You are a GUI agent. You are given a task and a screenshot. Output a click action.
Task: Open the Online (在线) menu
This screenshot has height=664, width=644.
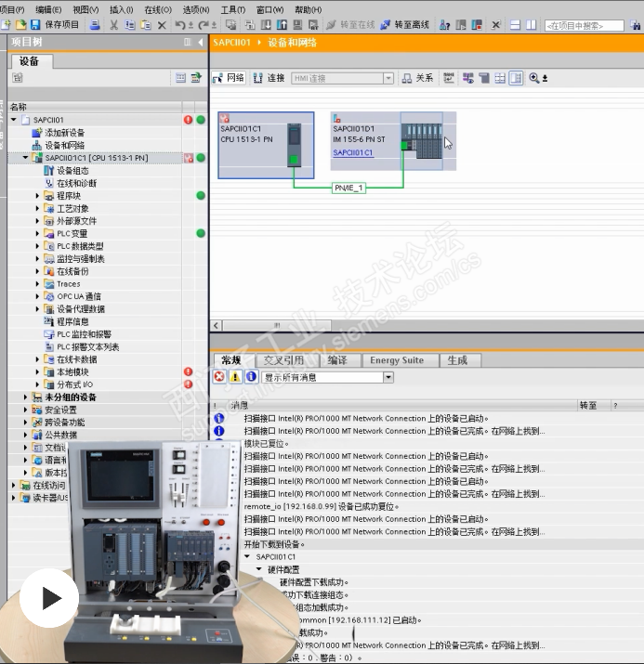tap(158, 9)
